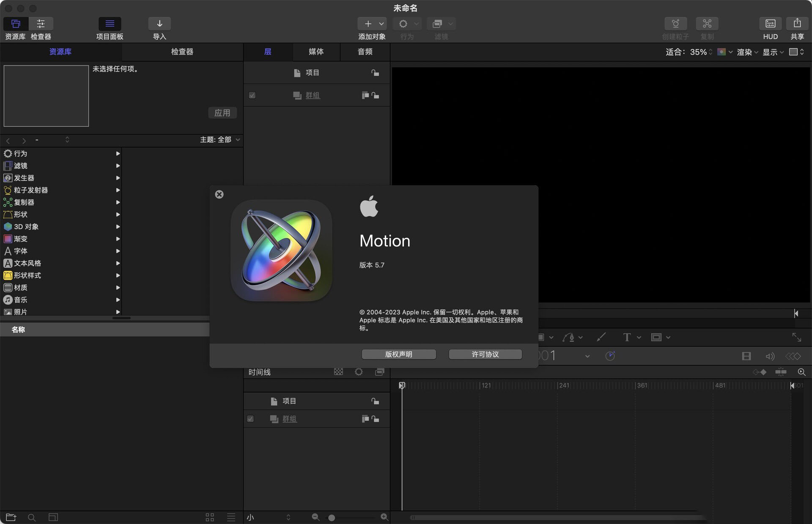Select the paint stroke tool in canvas toolbar

pos(601,337)
